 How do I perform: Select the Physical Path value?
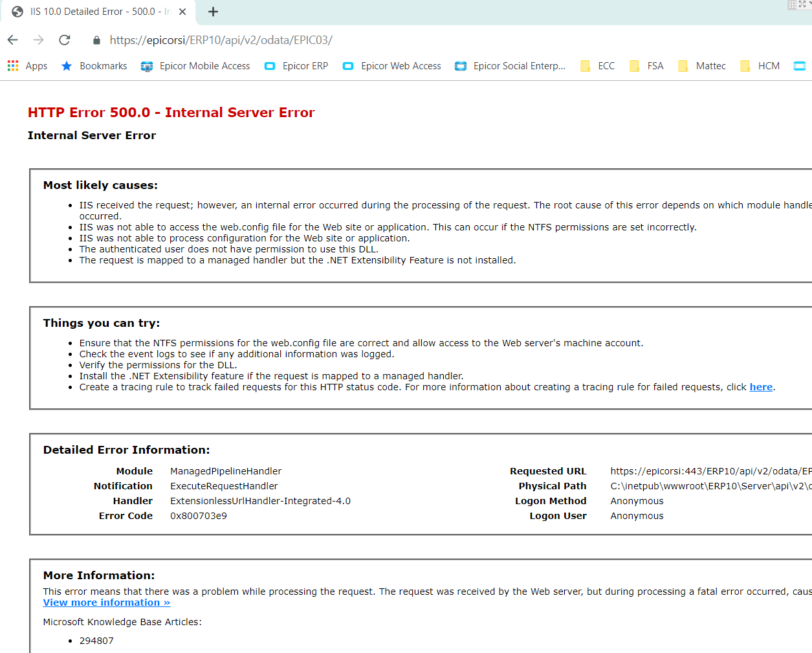pos(710,486)
